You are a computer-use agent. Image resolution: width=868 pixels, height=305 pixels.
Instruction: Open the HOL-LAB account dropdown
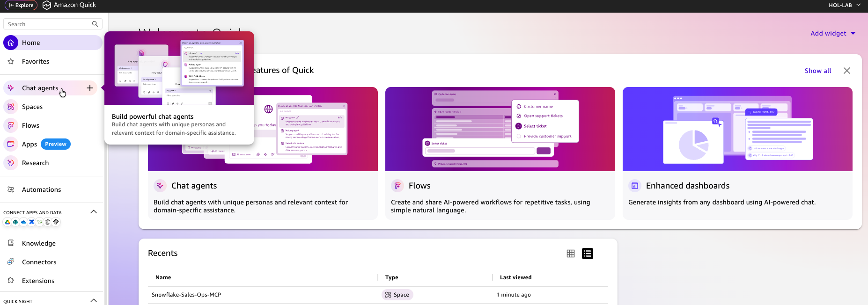(x=845, y=5)
